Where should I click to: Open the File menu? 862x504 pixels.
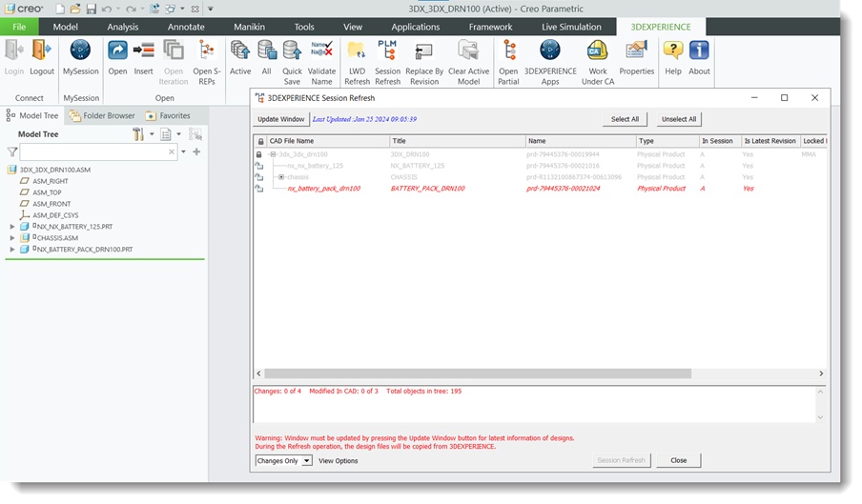[x=19, y=27]
